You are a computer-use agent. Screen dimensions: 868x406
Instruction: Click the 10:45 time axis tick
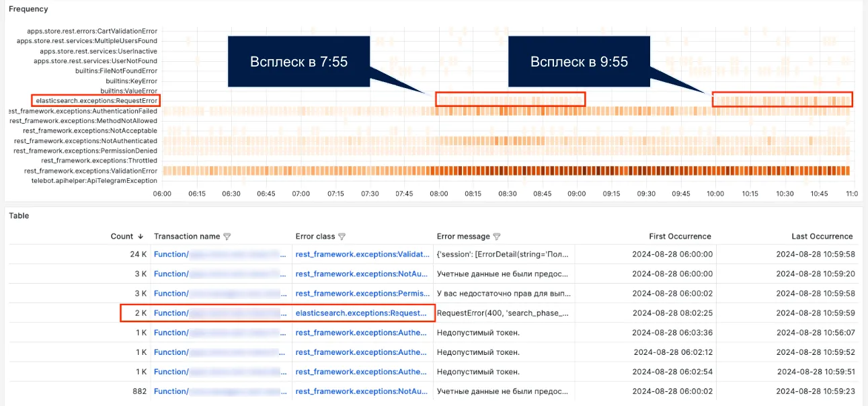pos(819,194)
